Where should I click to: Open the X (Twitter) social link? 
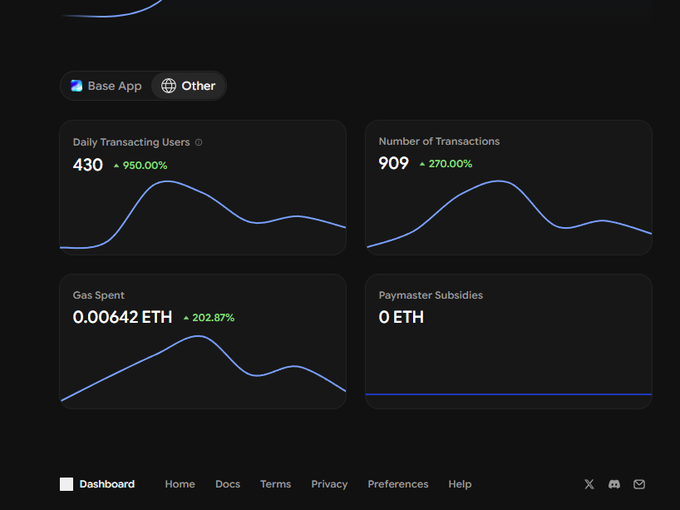589,484
